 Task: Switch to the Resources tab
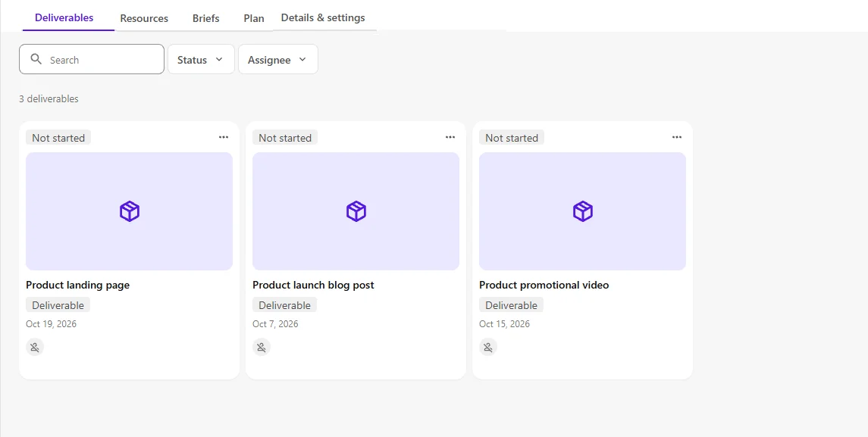(x=144, y=18)
